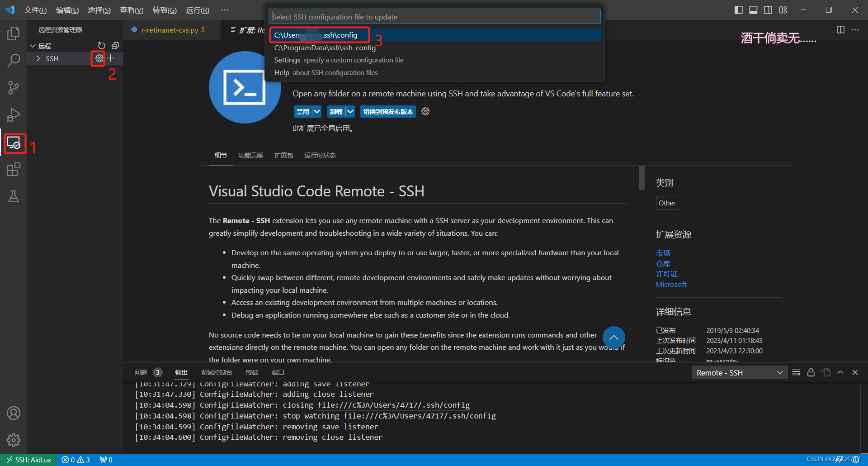868x466 pixels.
Task: Open the 选择(S) menu
Action: point(99,10)
